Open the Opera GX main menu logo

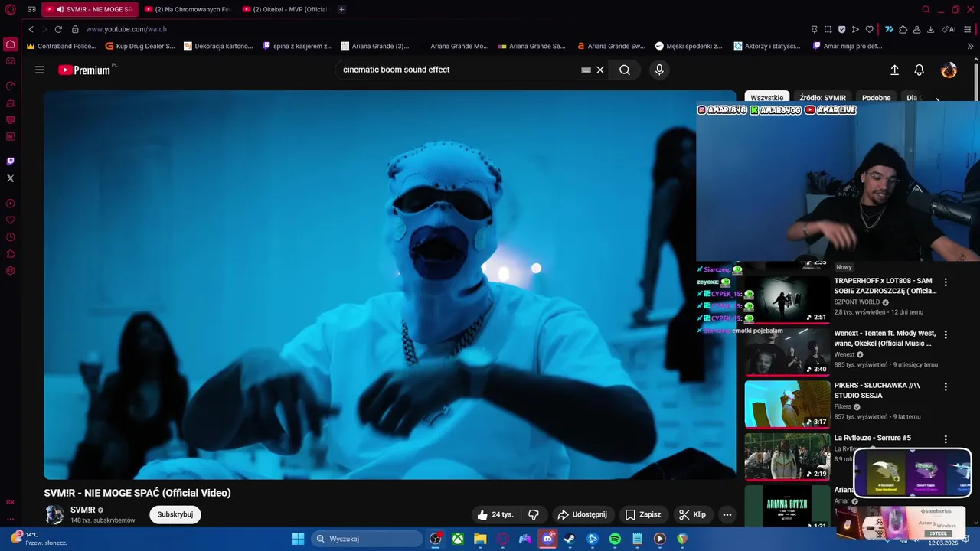pos(10,9)
